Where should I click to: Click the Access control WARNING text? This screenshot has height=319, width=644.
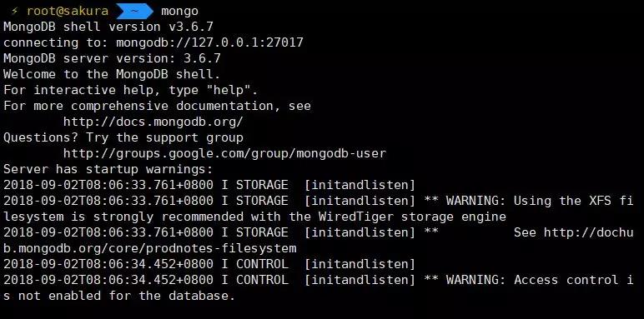[319, 288]
